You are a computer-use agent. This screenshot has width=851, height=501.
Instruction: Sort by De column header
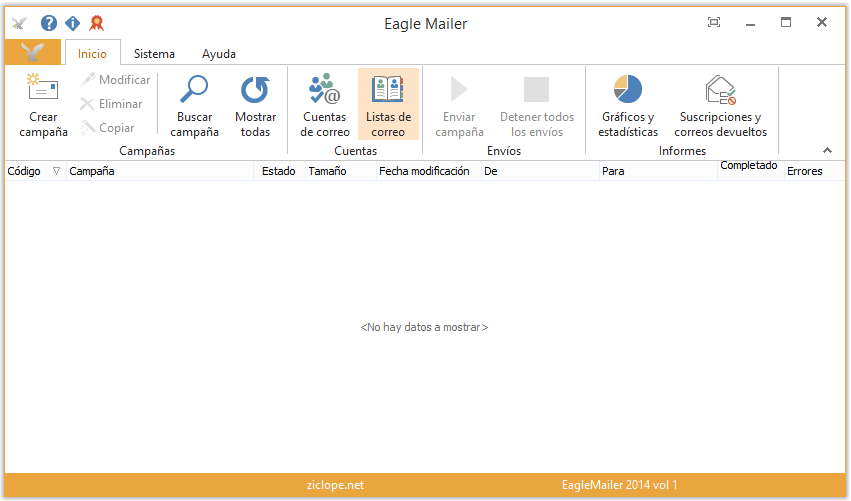540,171
